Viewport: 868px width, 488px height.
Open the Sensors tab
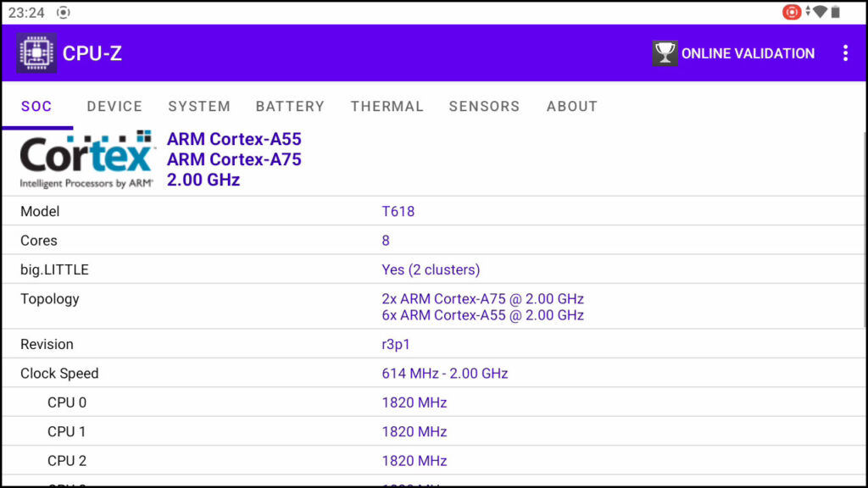point(484,107)
